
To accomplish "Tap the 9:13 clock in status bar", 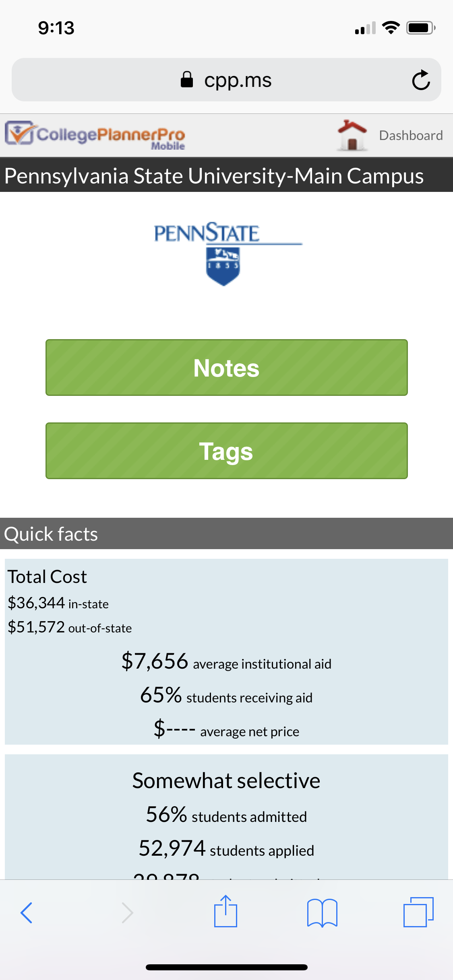I will pyautogui.click(x=56, y=28).
